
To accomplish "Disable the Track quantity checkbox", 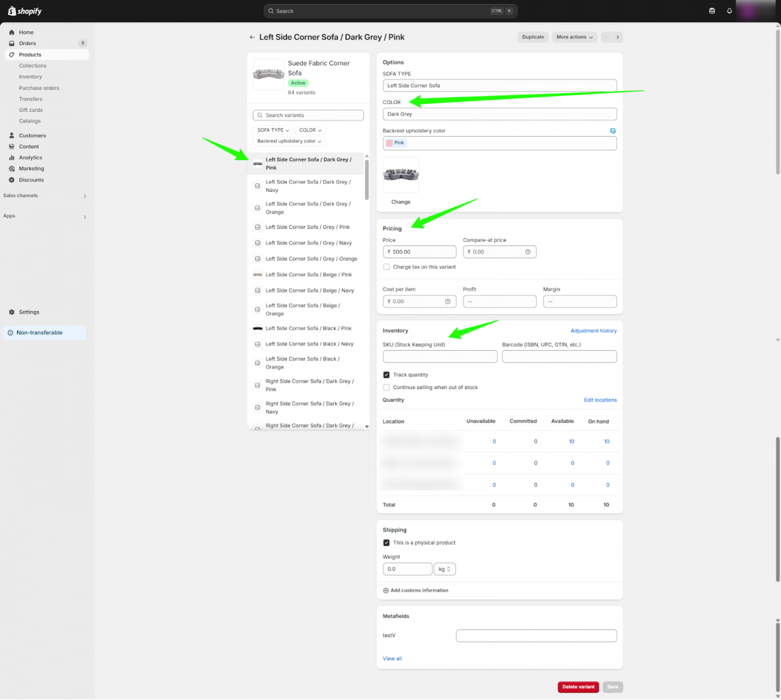I will pos(387,374).
